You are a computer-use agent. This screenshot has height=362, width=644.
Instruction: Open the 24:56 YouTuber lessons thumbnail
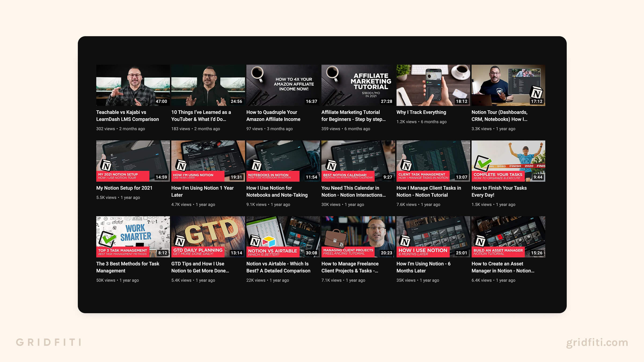[208, 85]
